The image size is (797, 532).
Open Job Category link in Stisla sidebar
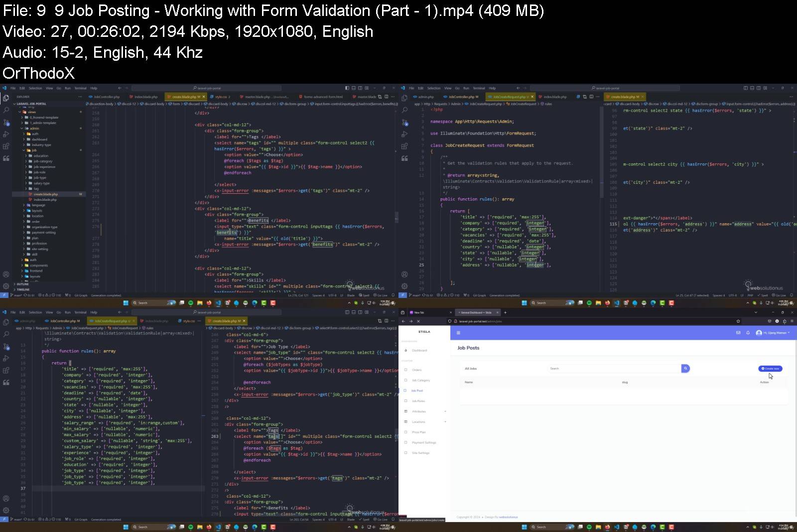coord(421,381)
